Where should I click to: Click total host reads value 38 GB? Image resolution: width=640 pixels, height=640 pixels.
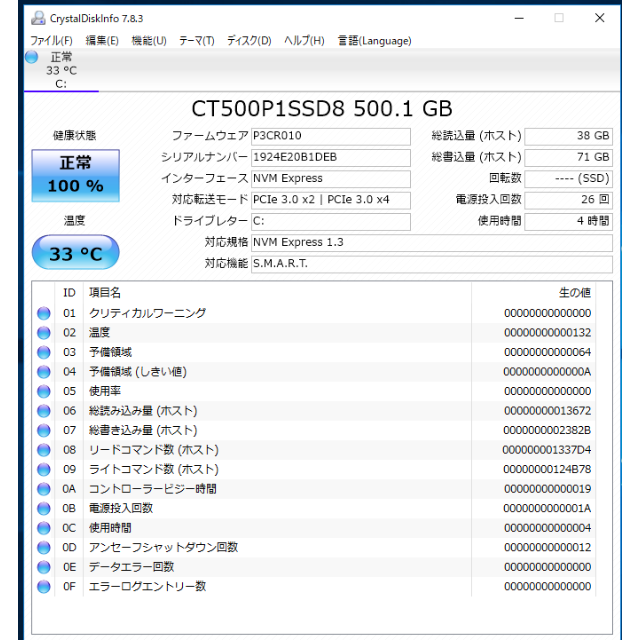click(569, 136)
